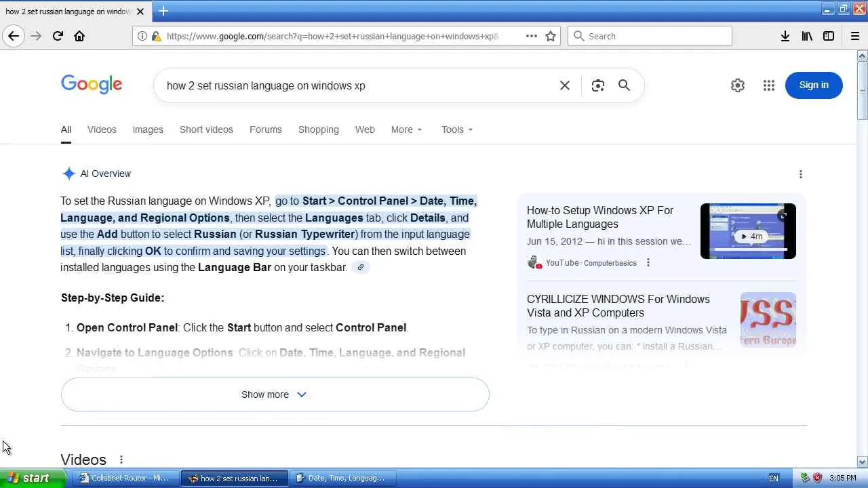Open the page actions three-dot menu
Screen dimensions: 868x488
(x=532, y=36)
